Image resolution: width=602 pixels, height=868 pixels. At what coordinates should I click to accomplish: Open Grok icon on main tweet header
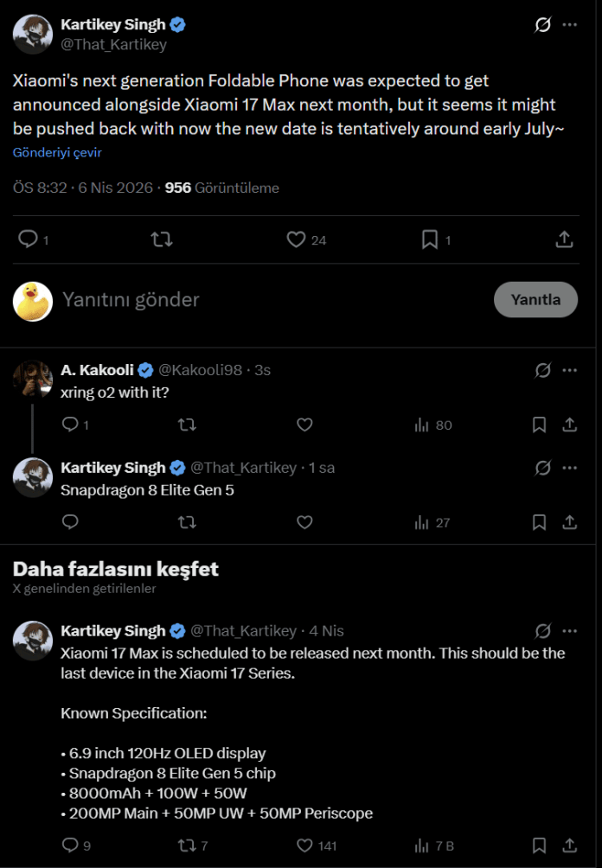[542, 25]
